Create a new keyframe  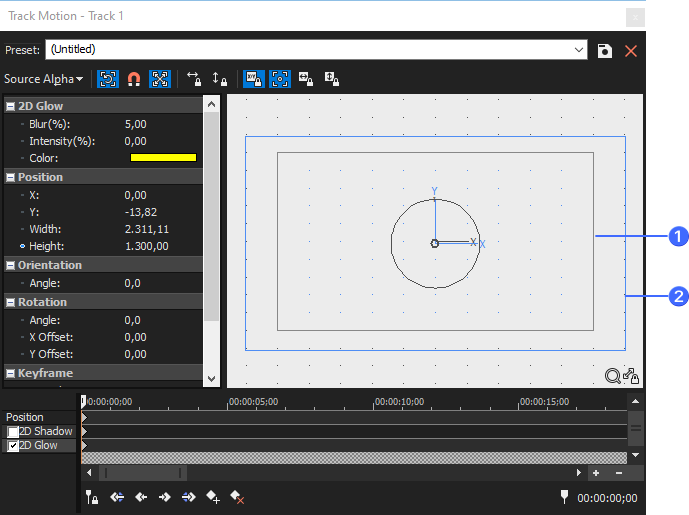coord(213,496)
